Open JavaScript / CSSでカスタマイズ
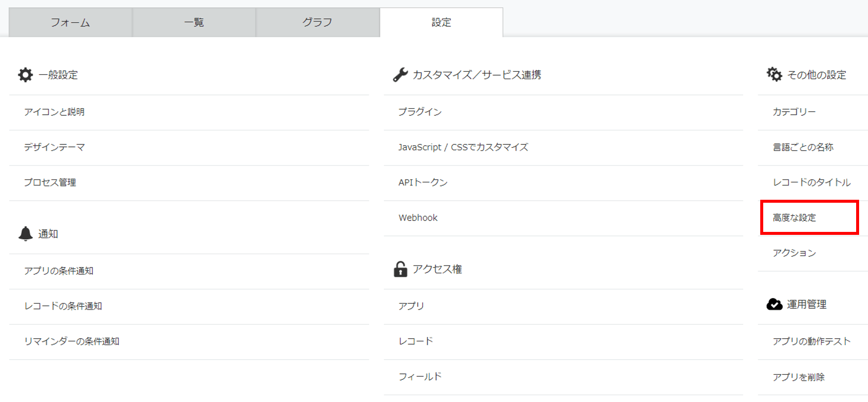 coord(463,147)
